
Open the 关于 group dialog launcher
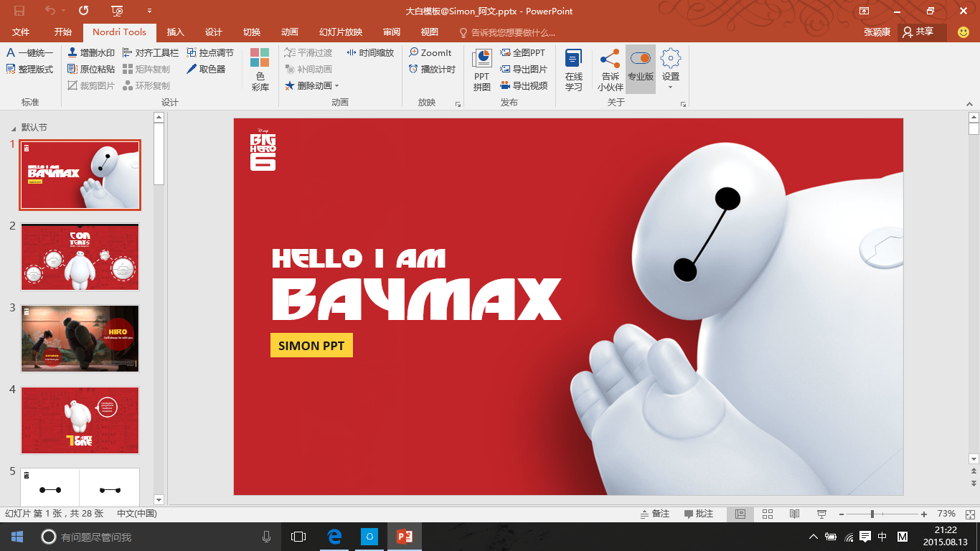pyautogui.click(x=684, y=104)
